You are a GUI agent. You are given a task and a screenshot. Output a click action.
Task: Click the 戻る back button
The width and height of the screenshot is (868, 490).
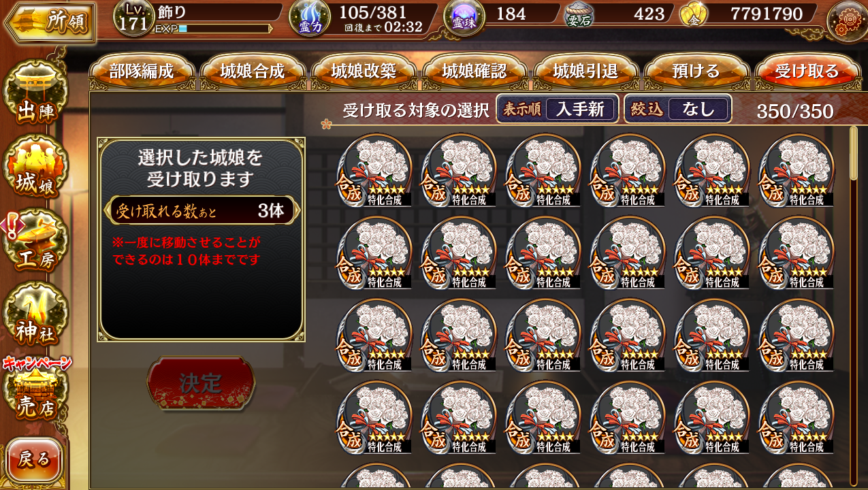tap(34, 460)
